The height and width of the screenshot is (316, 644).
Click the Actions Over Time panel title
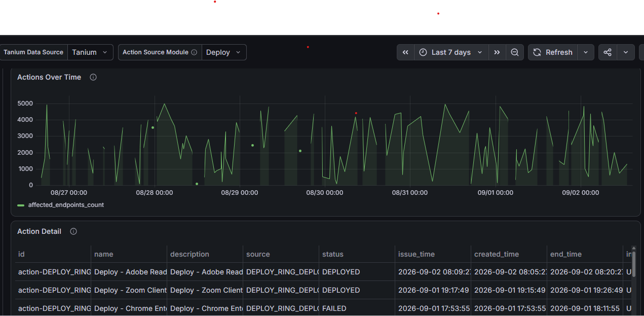49,77
